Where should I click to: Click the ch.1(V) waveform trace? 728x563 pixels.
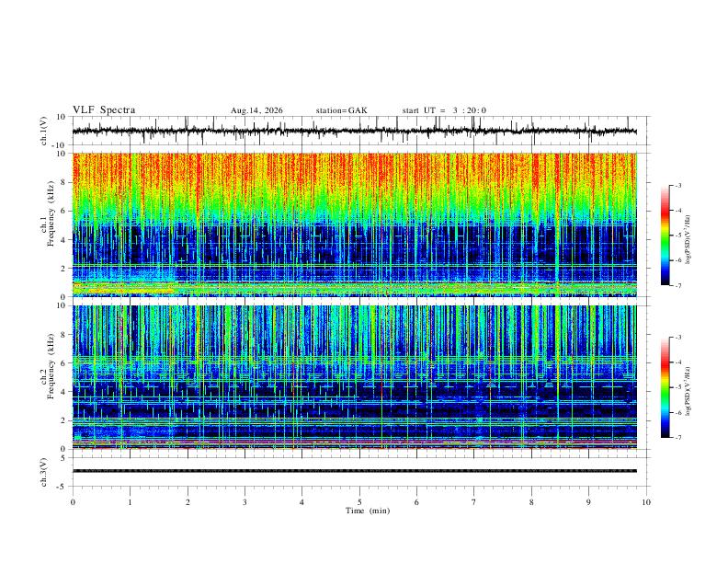point(355,131)
